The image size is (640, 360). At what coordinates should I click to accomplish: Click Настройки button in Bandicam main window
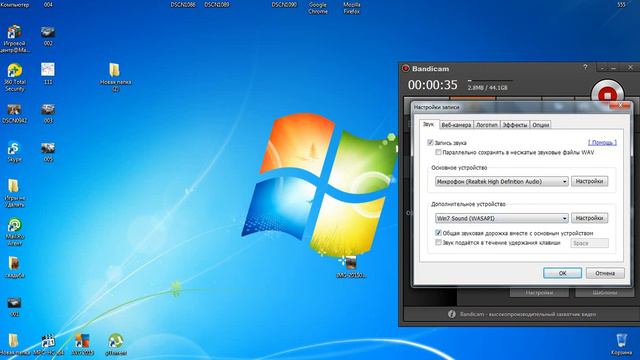[x=539, y=293]
